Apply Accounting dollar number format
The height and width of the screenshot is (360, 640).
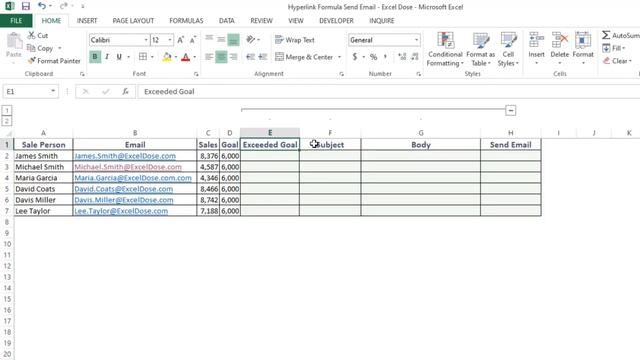[355, 57]
